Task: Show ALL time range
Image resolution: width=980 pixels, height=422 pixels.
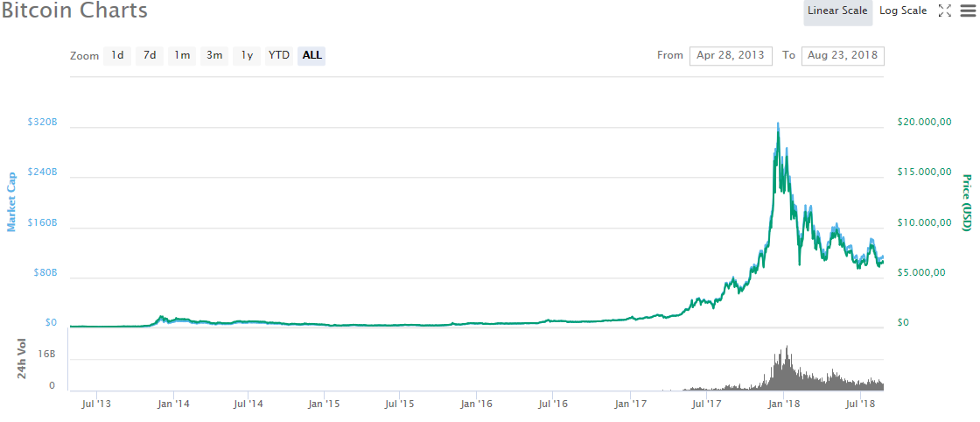Action: click(x=311, y=56)
